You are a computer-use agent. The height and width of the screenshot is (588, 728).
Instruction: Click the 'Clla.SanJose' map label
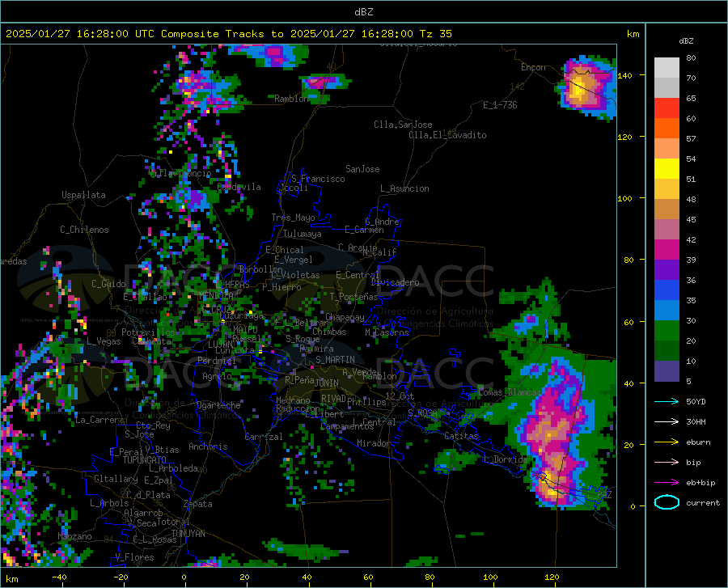403,125
